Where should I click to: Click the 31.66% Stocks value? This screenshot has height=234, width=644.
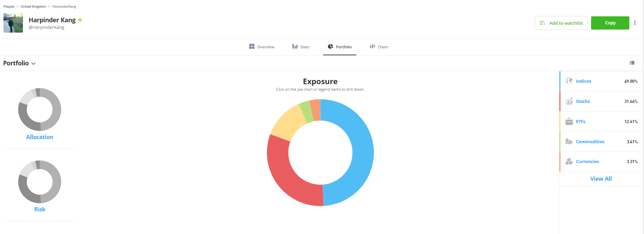pyautogui.click(x=631, y=102)
